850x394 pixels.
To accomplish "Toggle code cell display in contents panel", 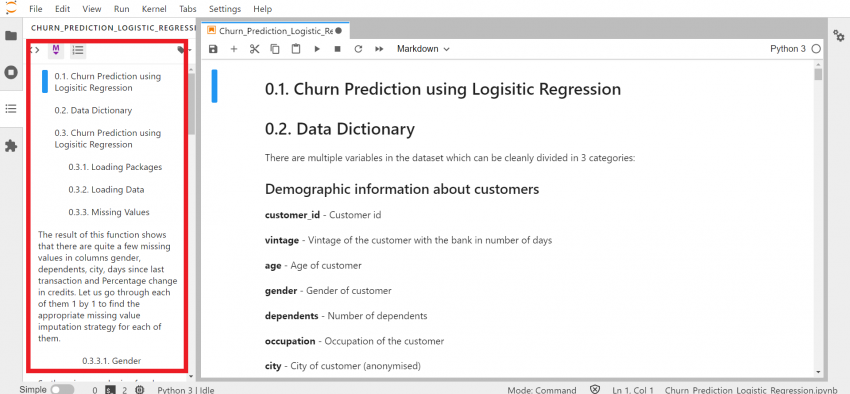I will [35, 50].
